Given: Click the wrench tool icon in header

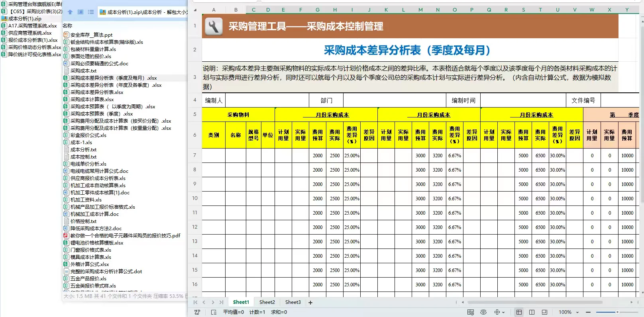Looking at the screenshot, I should [x=214, y=26].
